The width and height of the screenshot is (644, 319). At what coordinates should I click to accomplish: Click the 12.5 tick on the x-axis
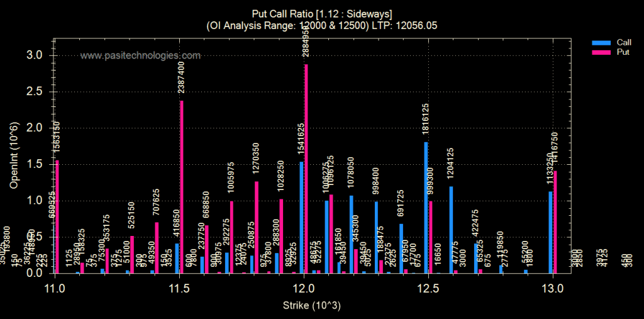coord(428,289)
